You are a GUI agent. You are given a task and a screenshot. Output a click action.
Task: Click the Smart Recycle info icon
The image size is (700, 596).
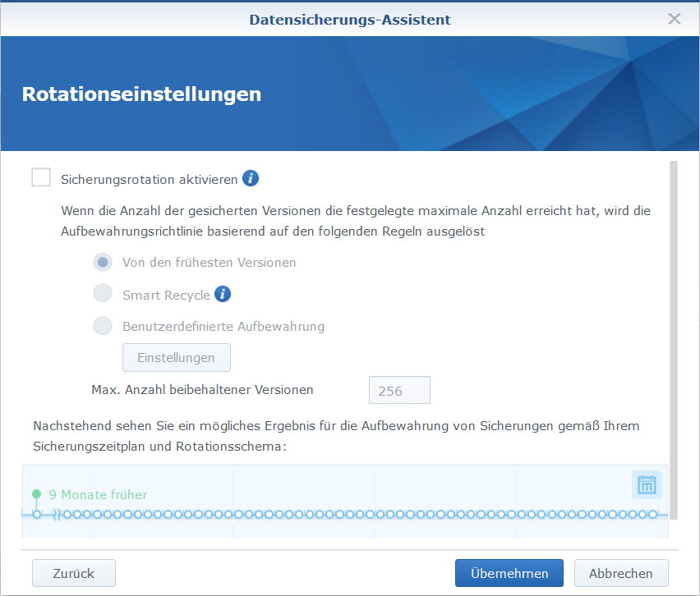click(x=222, y=294)
